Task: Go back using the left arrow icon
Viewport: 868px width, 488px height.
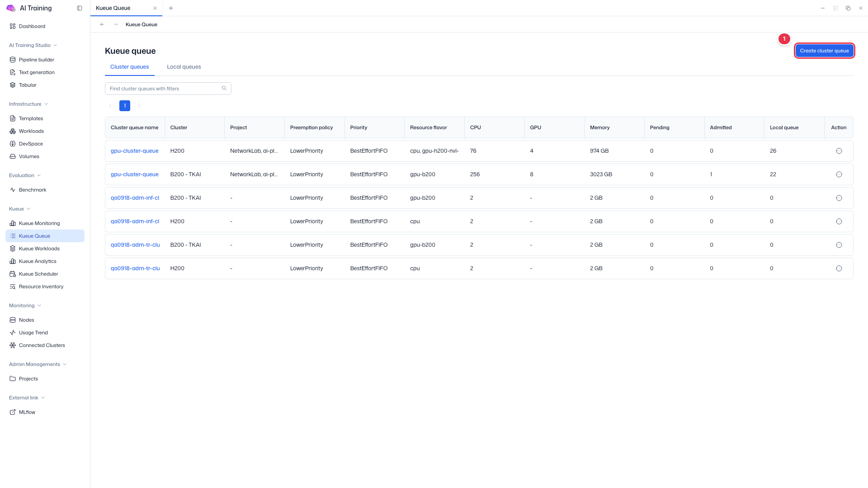Action: pos(102,24)
